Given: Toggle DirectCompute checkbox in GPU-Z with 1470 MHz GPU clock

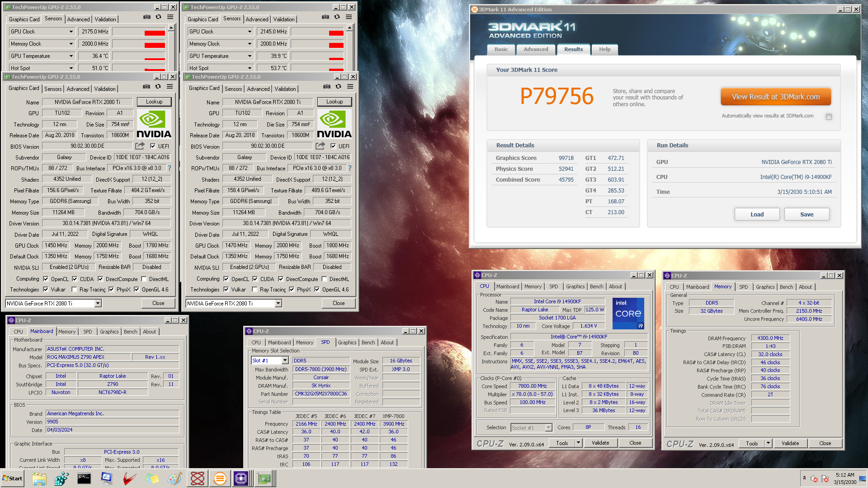Looking at the screenshot, I should (x=281, y=279).
